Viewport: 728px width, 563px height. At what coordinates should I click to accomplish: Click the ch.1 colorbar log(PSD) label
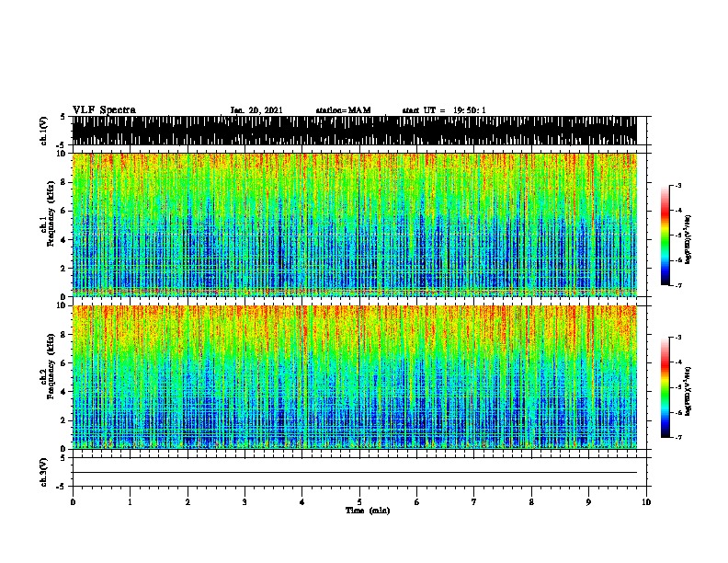coord(688,239)
